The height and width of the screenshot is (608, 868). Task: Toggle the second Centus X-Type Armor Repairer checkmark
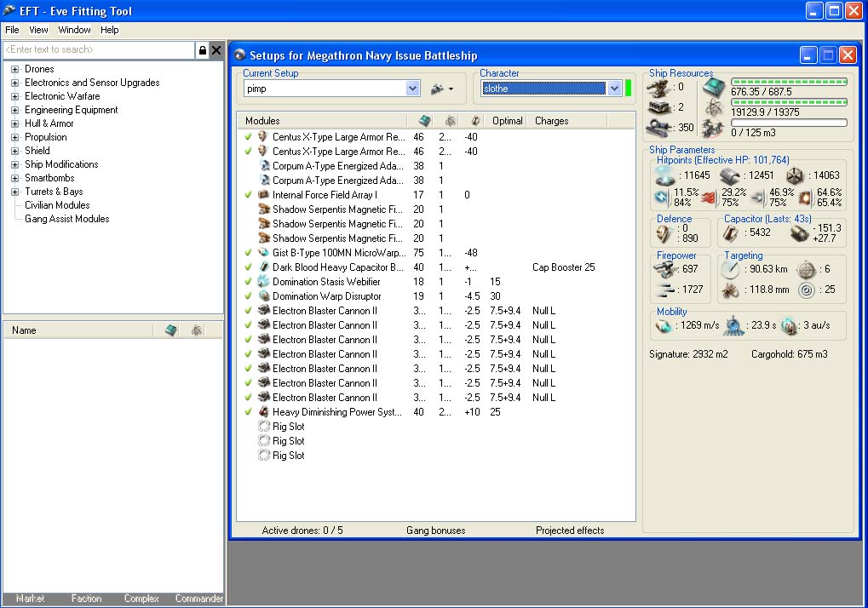(x=248, y=151)
